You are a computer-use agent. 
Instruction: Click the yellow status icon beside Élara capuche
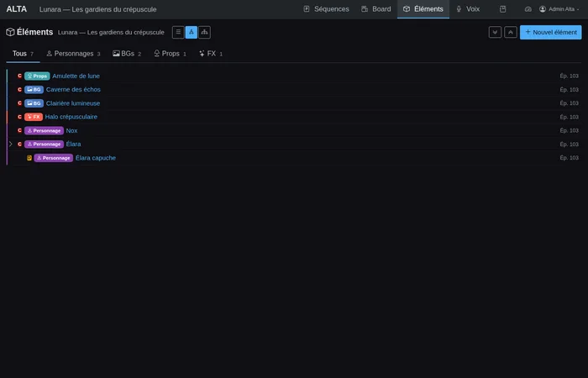29,158
